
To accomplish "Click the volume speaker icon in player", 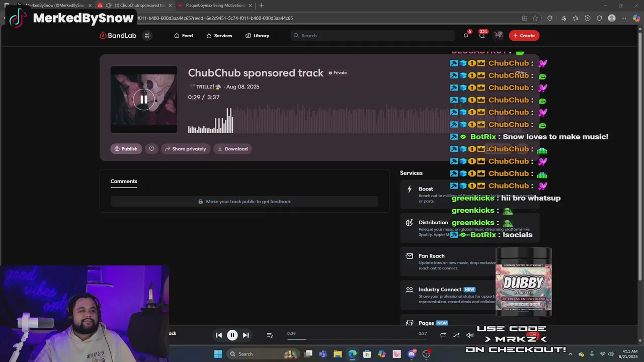I will [470, 335].
